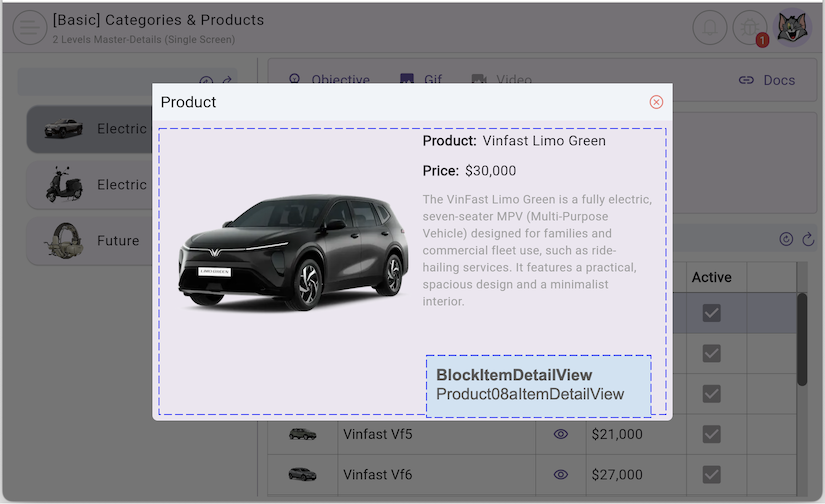Click the products table vertical scrollbar

pos(802,340)
